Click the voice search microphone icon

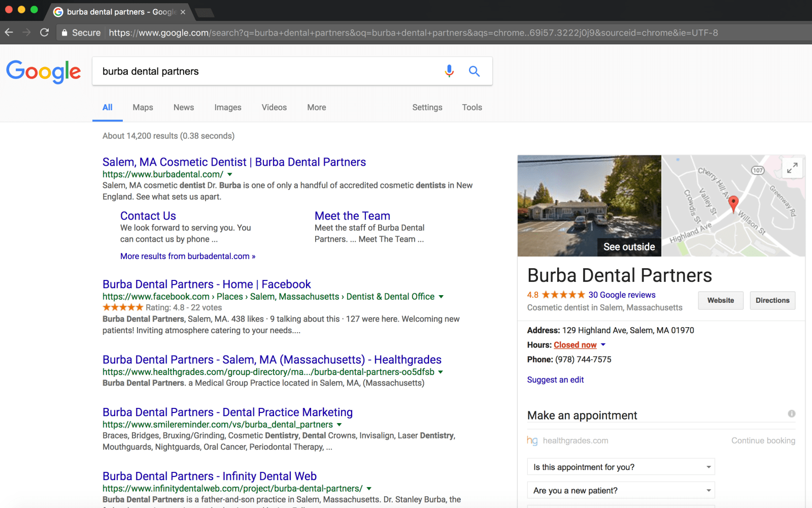pyautogui.click(x=449, y=71)
